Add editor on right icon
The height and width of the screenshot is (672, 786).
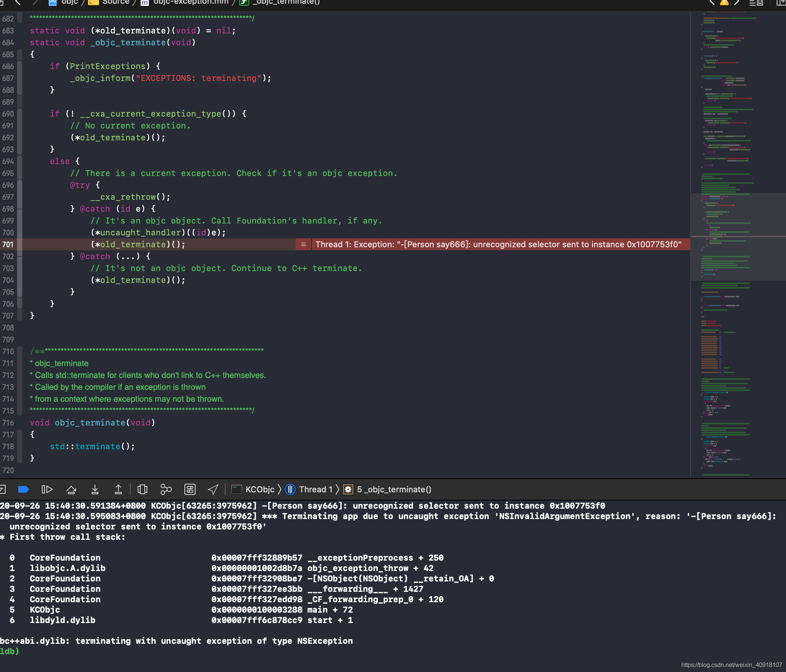tap(781, 2)
